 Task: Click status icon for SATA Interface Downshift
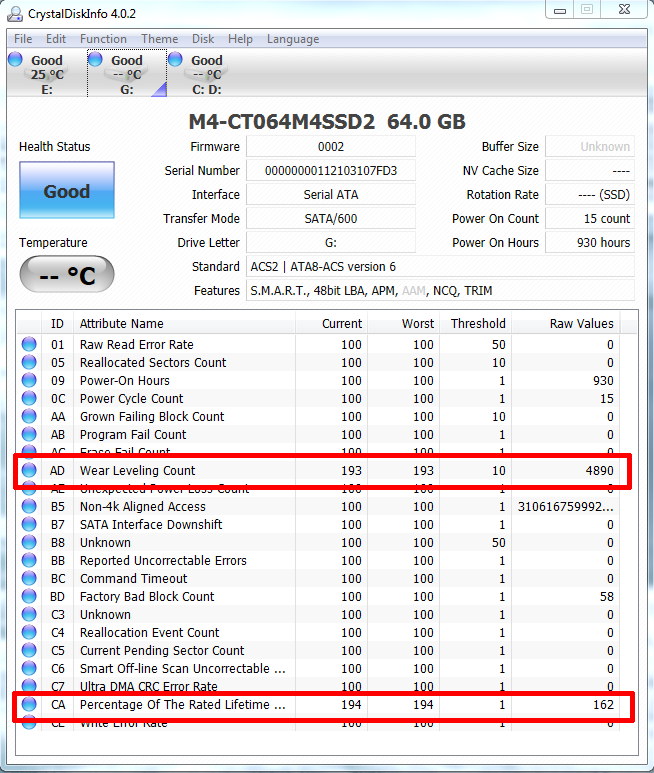point(29,524)
